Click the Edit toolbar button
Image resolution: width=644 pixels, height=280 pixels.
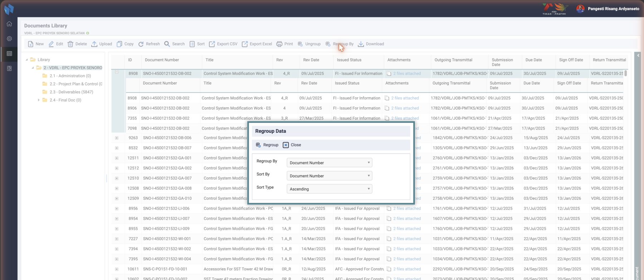pos(56,44)
